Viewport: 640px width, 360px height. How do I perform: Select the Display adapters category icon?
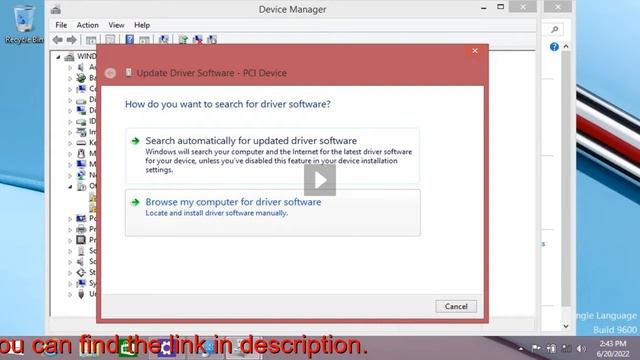[x=81, y=110]
